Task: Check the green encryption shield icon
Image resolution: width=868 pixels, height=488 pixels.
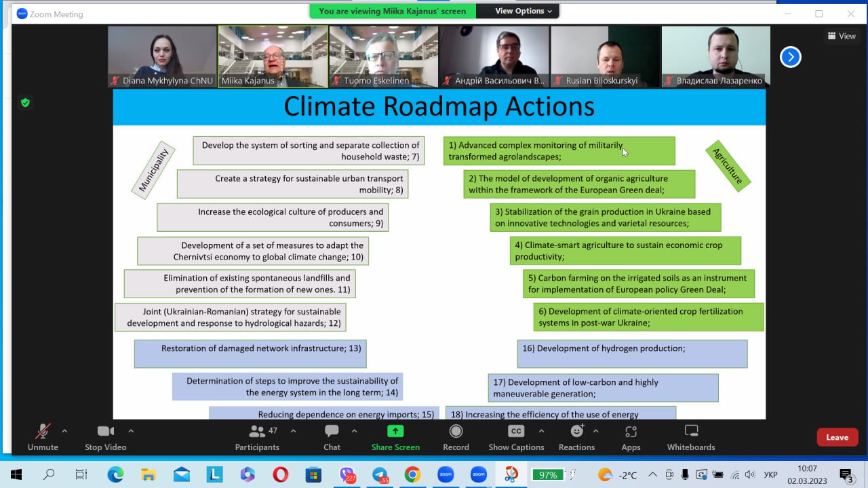Action: 25,103
